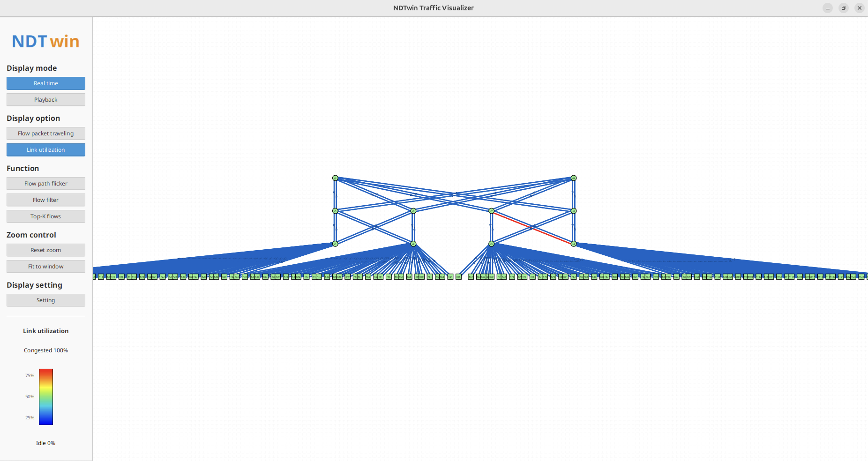Toggle Flow packet traveling display option

[x=46, y=134]
